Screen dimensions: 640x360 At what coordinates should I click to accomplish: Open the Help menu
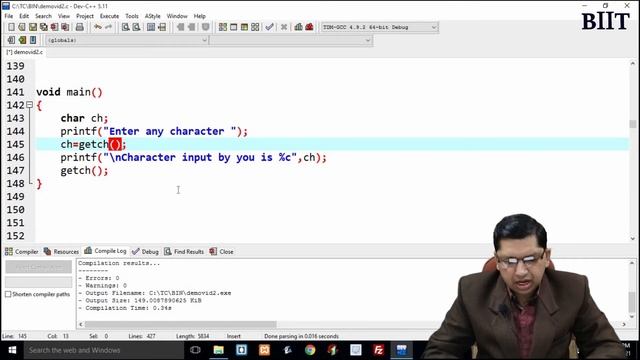point(200,16)
